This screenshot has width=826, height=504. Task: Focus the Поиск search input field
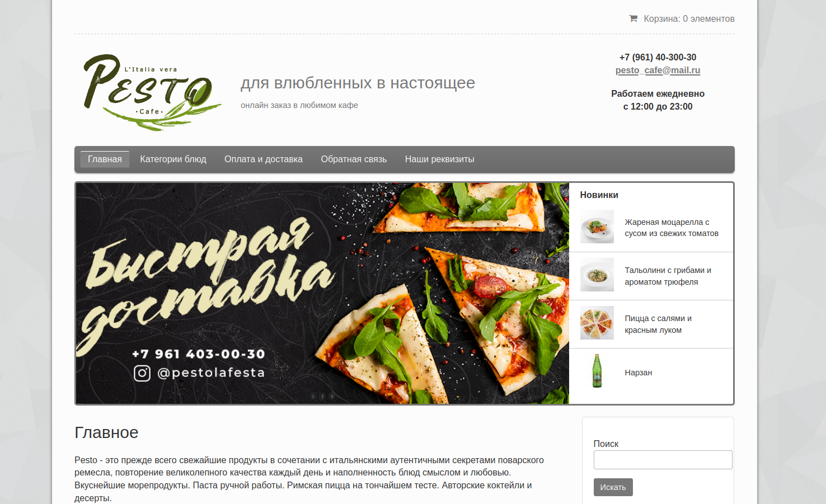663,460
